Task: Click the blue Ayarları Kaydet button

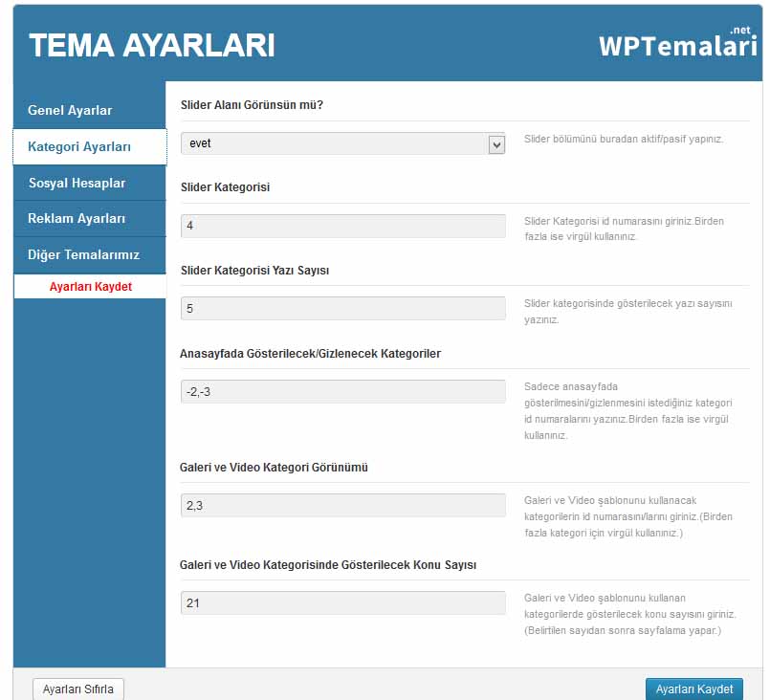Action: coord(693,689)
